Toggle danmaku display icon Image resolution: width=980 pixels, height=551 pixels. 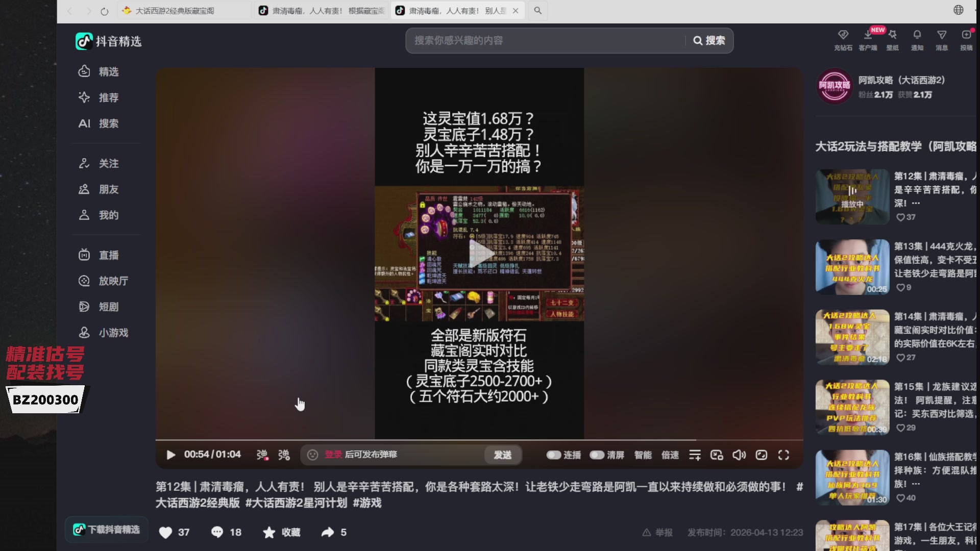coord(262,455)
